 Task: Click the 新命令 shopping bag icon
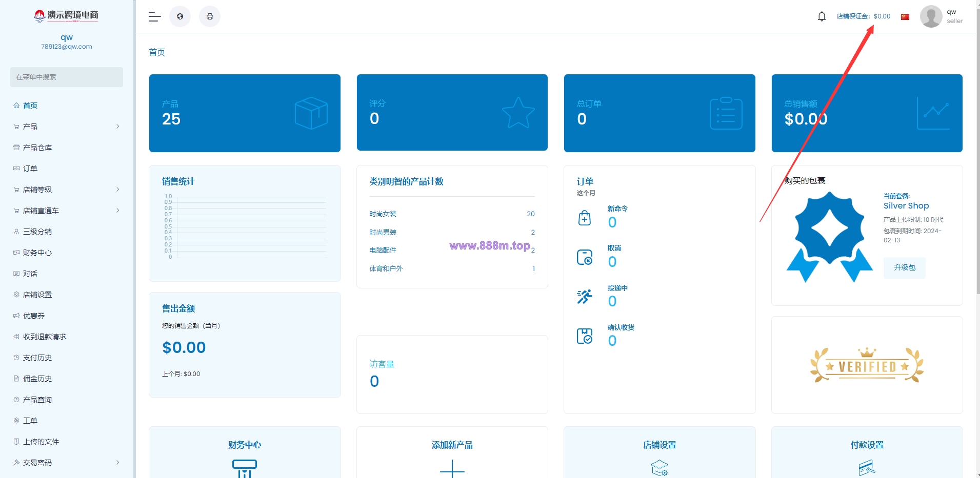(585, 218)
